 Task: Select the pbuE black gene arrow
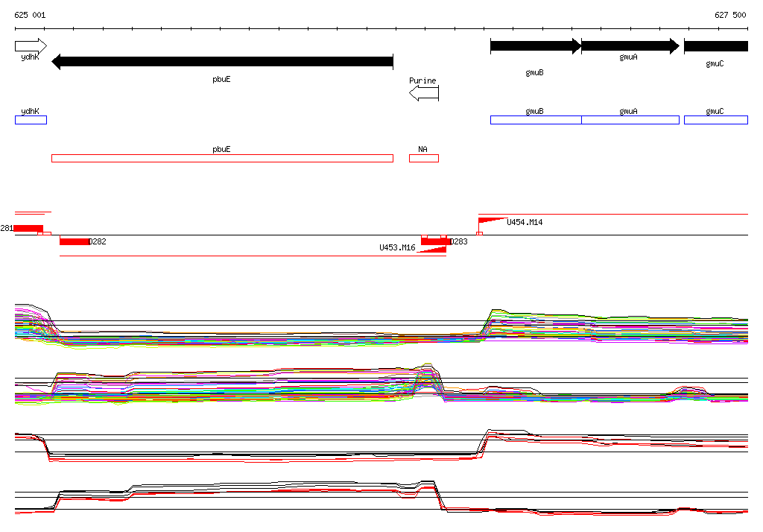click(x=222, y=62)
